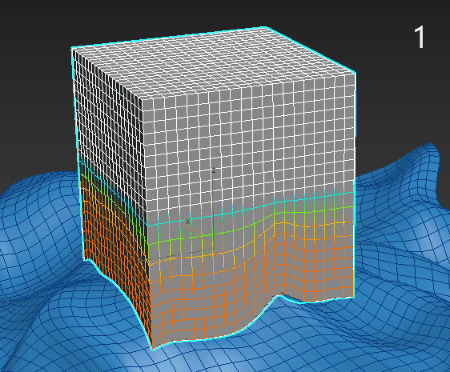
Task: Click the Y axis end of the pivot gizmo
Action: 141,259
